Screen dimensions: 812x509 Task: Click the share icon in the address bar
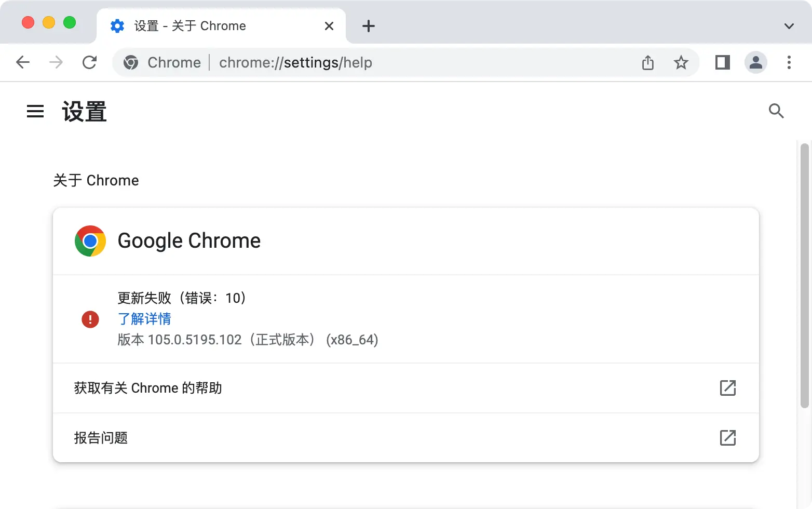[x=647, y=62]
